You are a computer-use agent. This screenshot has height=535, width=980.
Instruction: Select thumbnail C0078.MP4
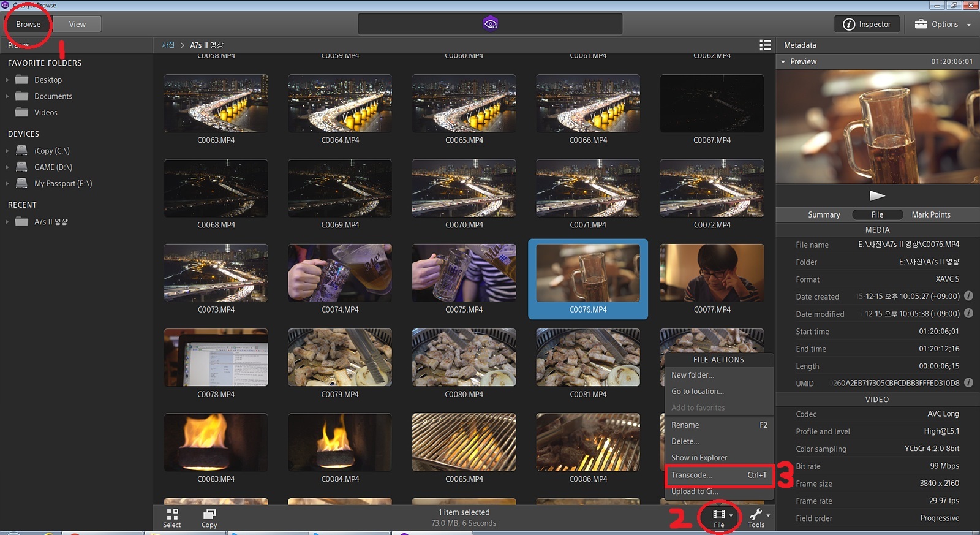click(x=216, y=357)
